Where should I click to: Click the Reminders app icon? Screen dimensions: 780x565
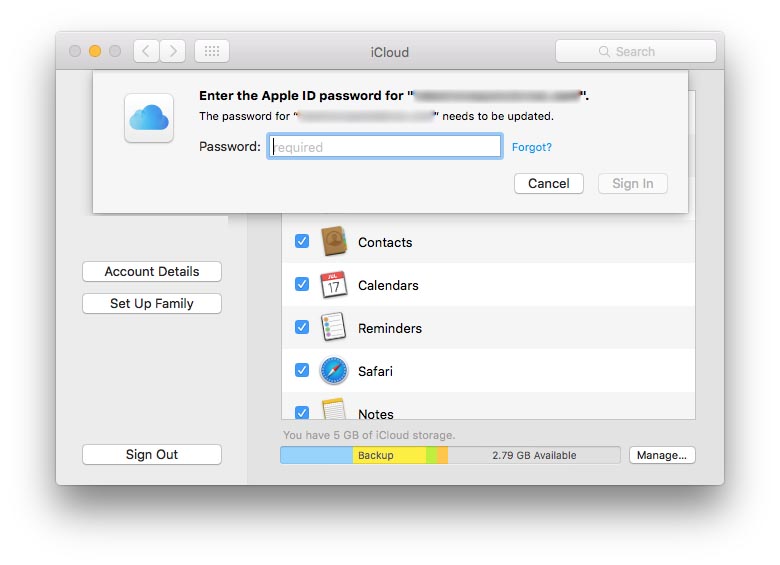[333, 327]
